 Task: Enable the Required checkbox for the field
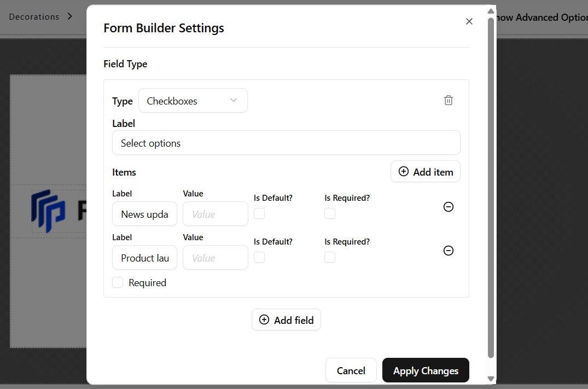point(118,282)
